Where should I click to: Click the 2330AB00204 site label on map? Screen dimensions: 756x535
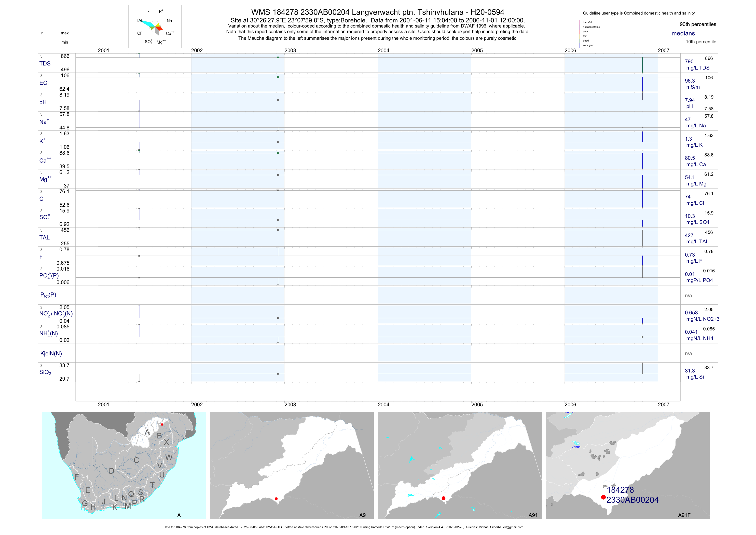pyautogui.click(x=633, y=500)
